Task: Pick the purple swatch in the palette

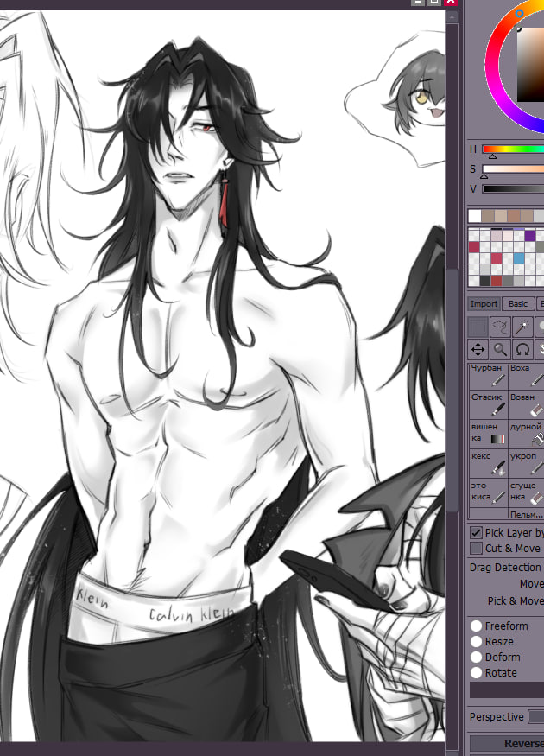Action: [x=530, y=235]
